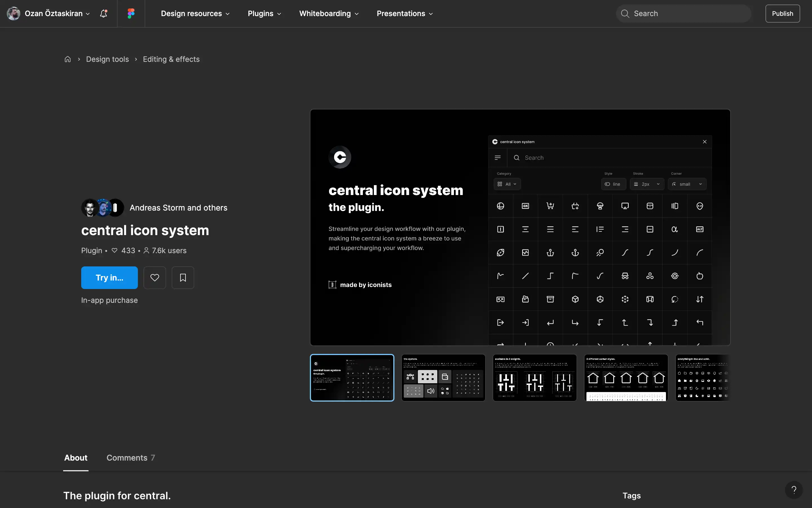Click the airplay screen icon in grid
This screenshot has width=812, height=508.
click(625, 206)
